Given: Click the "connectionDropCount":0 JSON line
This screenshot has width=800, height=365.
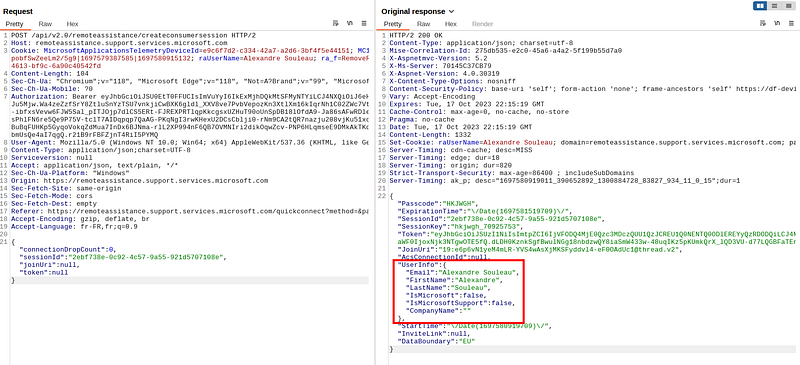Looking at the screenshot, I should coord(68,250).
